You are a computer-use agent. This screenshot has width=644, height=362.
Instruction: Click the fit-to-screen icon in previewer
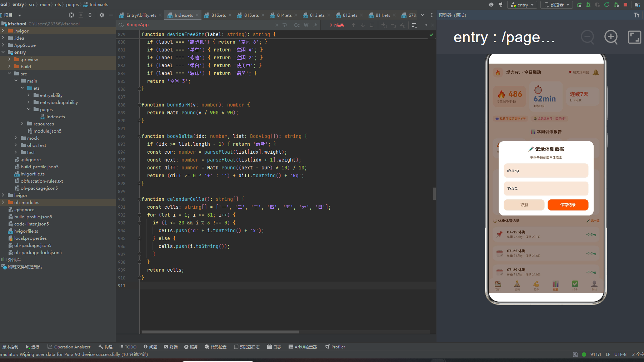tap(634, 37)
